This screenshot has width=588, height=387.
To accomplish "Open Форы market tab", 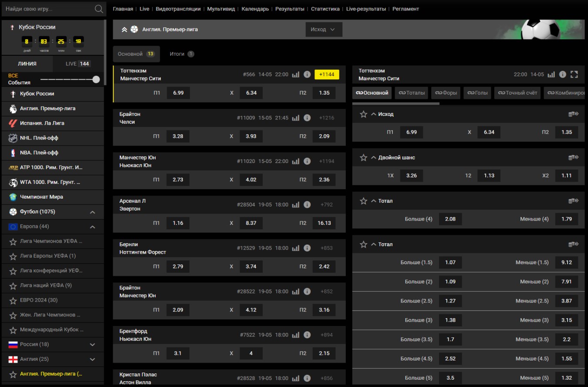I will pyautogui.click(x=446, y=93).
